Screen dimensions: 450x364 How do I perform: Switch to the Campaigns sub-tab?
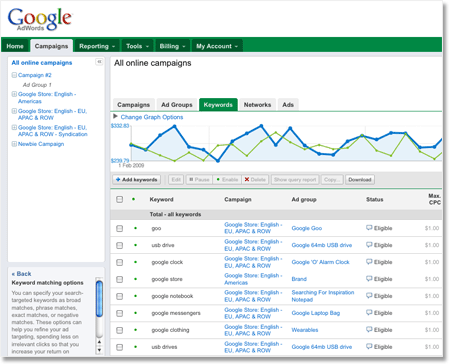pos(133,105)
